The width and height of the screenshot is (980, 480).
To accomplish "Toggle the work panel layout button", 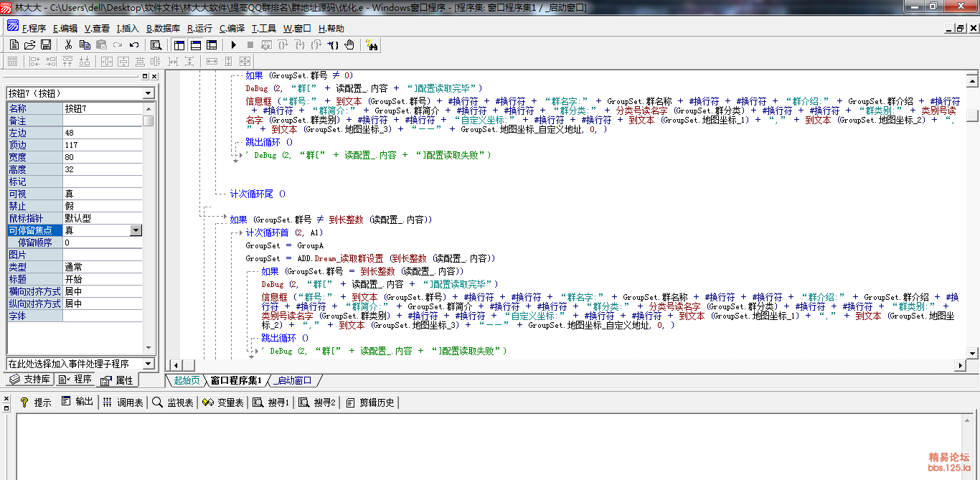I will (179, 44).
